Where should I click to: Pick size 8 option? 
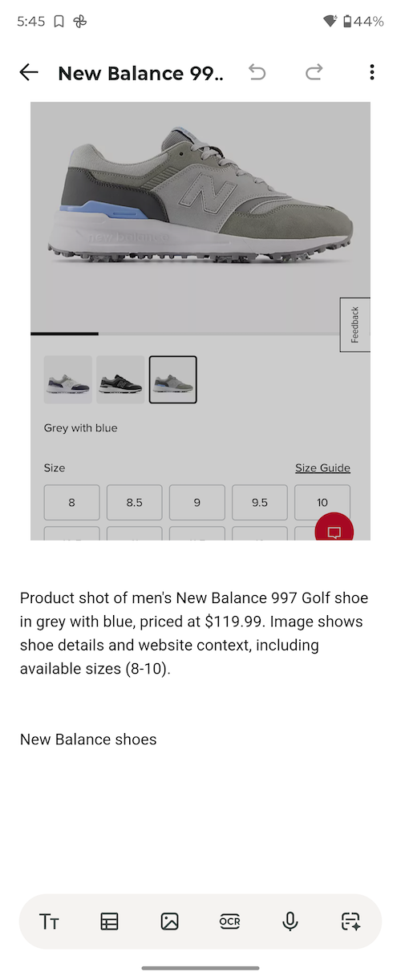[x=71, y=503]
